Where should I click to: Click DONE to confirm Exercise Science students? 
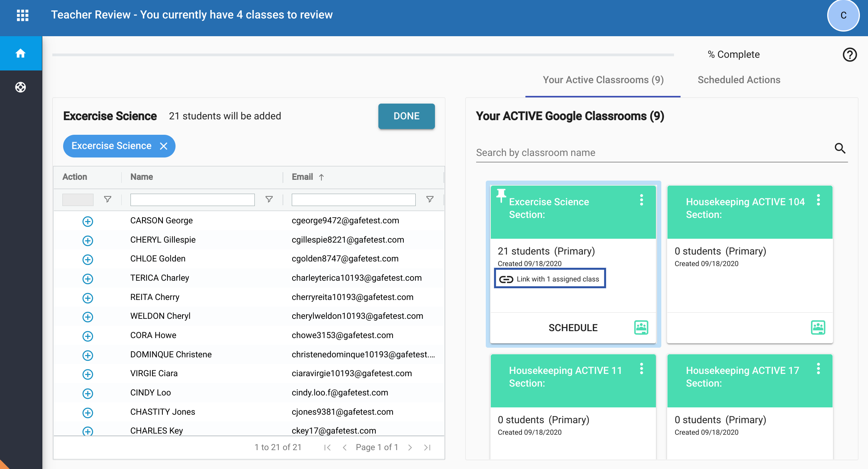coord(407,116)
